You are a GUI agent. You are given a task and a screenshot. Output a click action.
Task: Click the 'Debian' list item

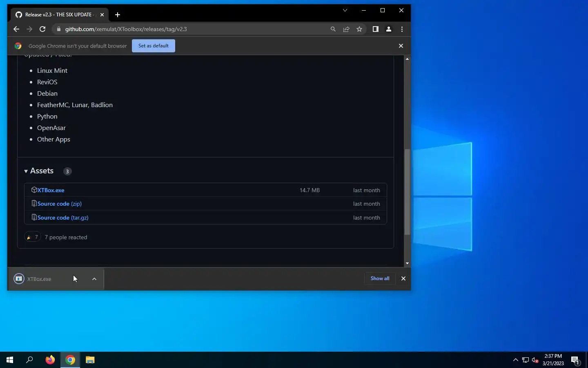click(47, 94)
